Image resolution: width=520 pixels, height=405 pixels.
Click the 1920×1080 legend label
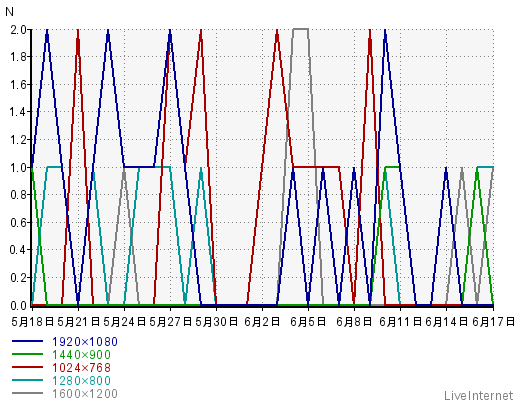[x=85, y=342]
